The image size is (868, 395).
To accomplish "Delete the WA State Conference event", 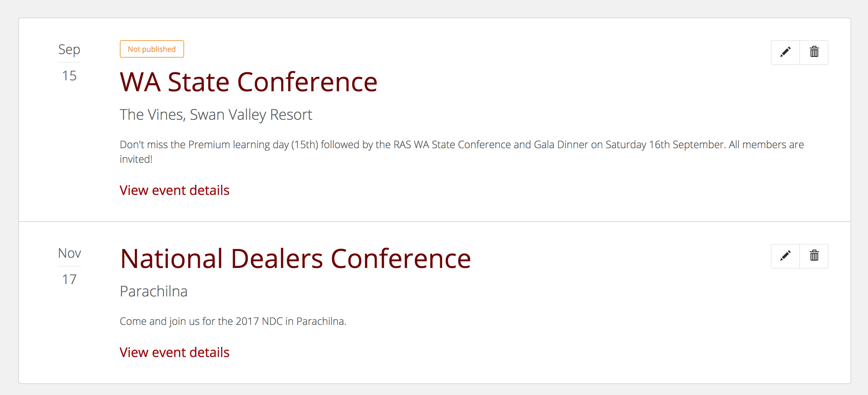I will point(814,52).
